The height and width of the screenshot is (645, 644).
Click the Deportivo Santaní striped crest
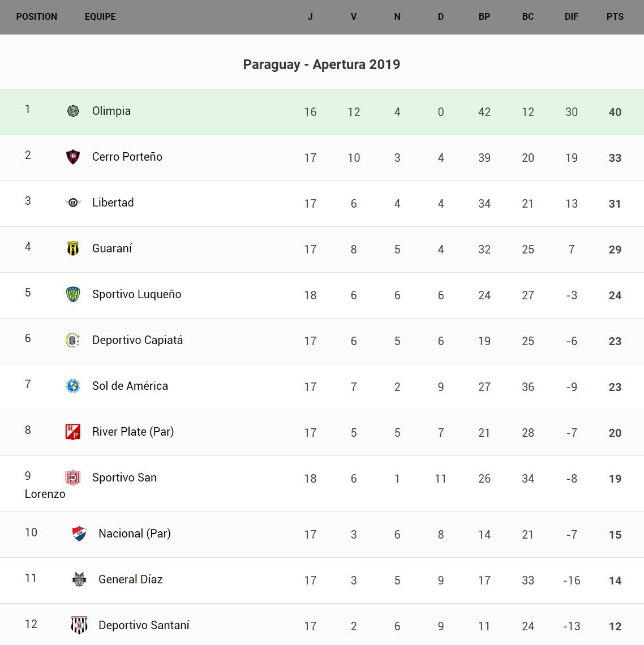tap(79, 625)
